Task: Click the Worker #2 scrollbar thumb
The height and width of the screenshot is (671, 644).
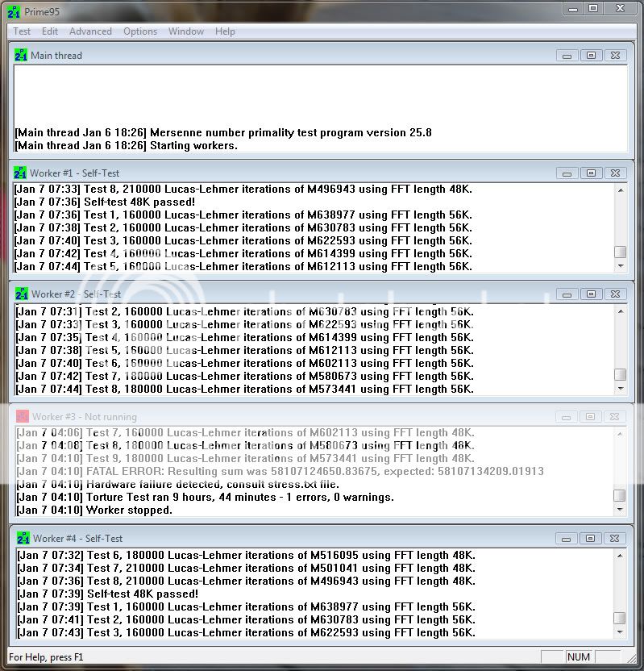Action: click(621, 374)
